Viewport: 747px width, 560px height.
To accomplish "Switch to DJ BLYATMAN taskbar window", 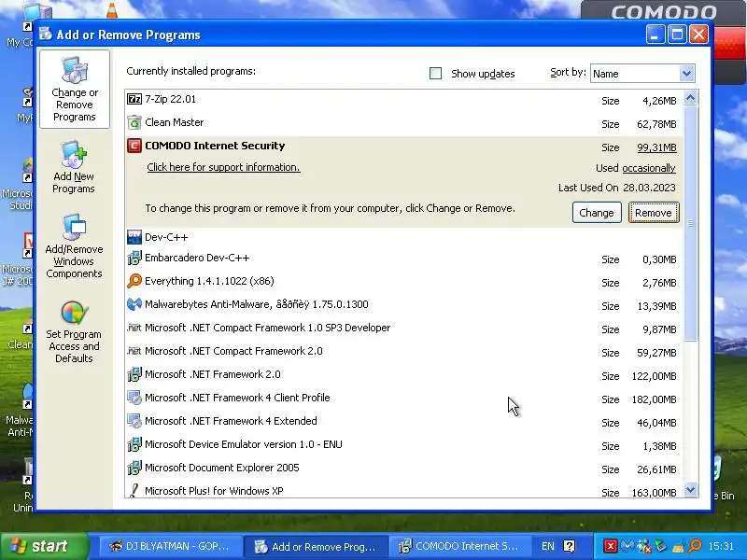I will tap(170, 546).
